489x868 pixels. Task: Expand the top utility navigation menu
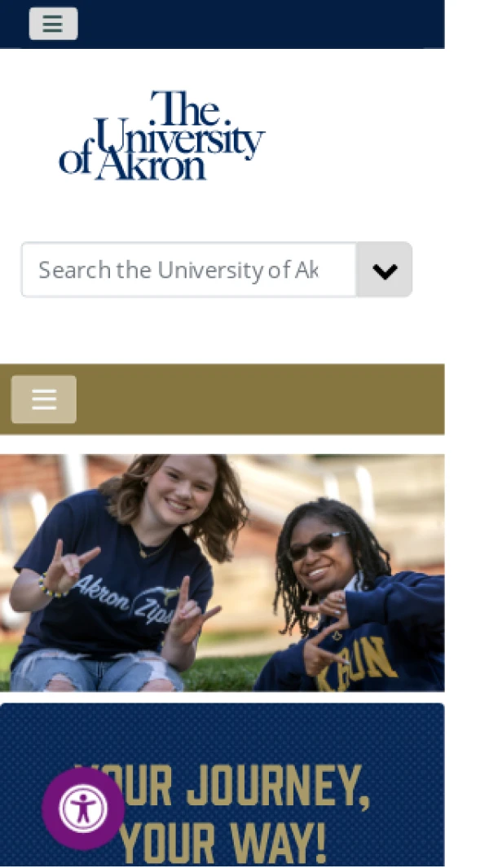(53, 24)
